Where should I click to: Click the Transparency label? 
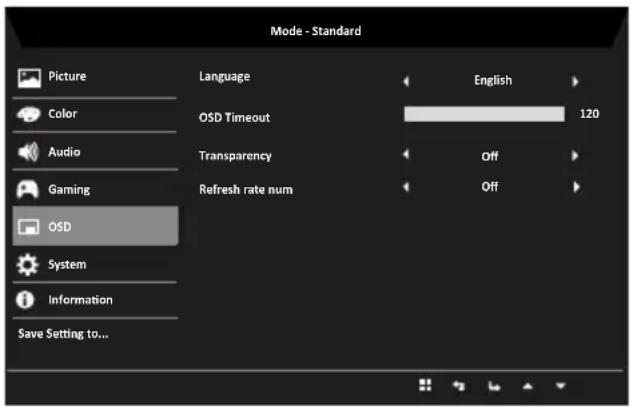coord(235,156)
